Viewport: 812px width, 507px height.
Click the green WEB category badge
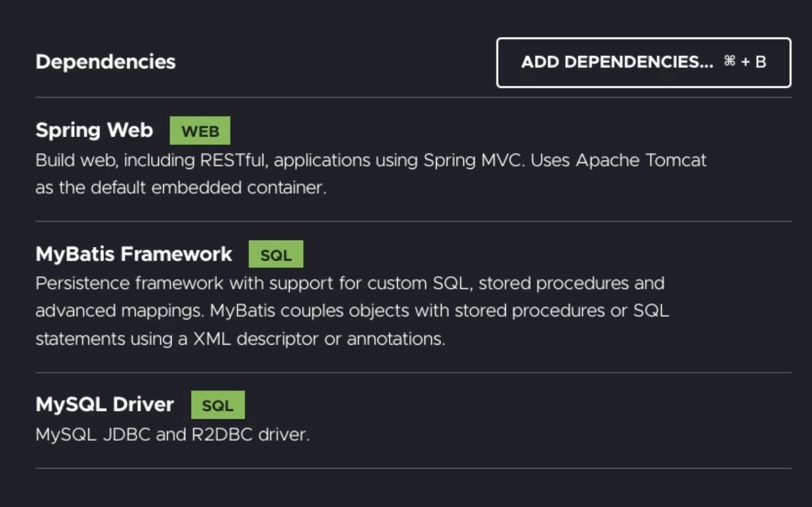pyautogui.click(x=200, y=131)
